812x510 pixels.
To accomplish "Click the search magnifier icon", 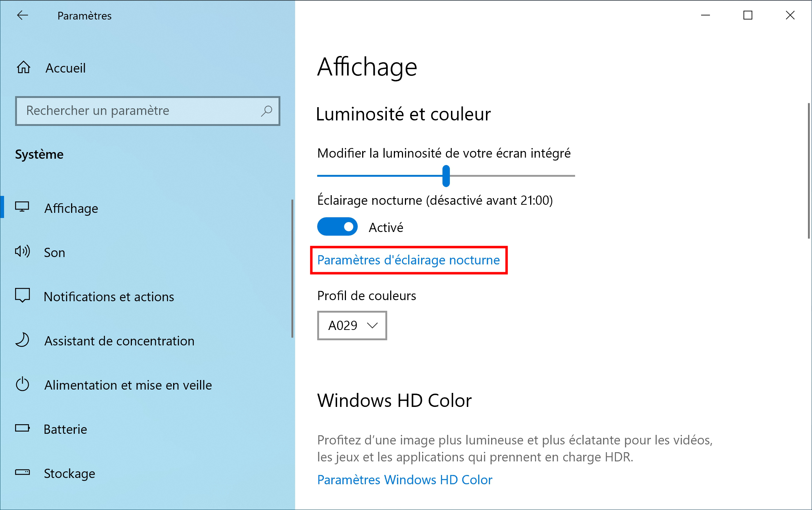I will pos(266,111).
